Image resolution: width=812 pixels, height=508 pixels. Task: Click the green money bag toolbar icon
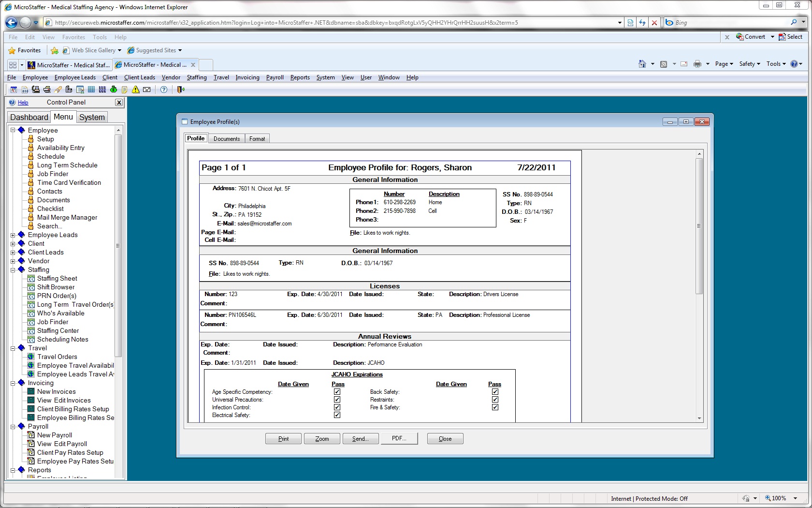pos(114,90)
